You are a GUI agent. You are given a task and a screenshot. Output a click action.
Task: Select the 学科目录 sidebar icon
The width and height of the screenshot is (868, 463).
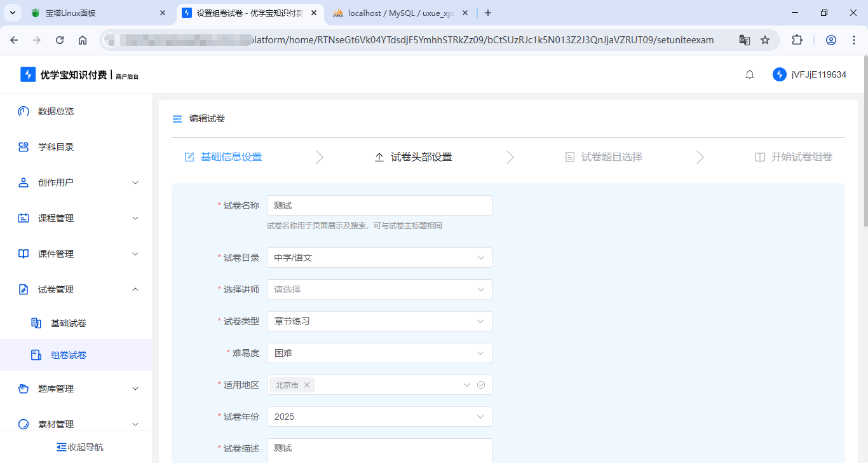point(23,147)
